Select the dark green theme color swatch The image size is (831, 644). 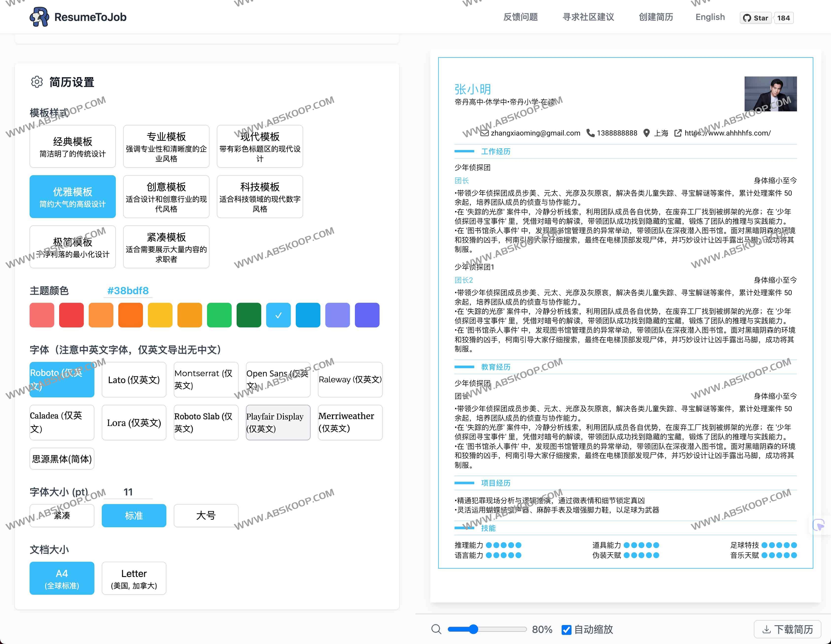249,315
